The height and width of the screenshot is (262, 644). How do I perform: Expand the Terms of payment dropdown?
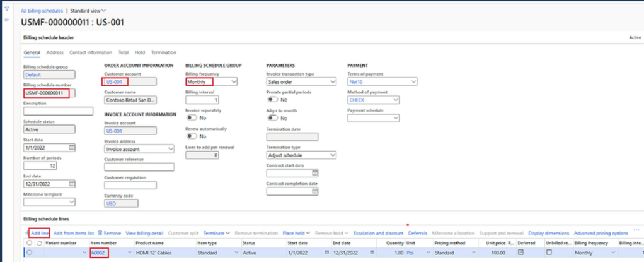pos(413,81)
